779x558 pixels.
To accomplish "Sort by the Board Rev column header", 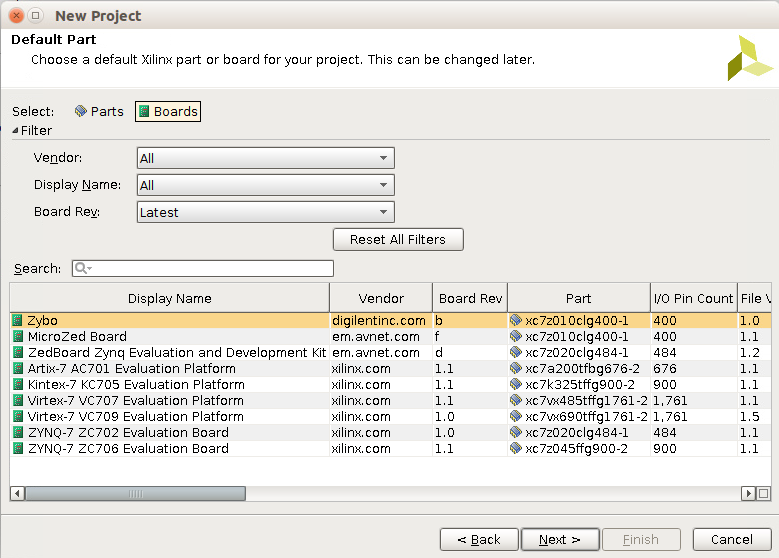I will (x=470, y=298).
